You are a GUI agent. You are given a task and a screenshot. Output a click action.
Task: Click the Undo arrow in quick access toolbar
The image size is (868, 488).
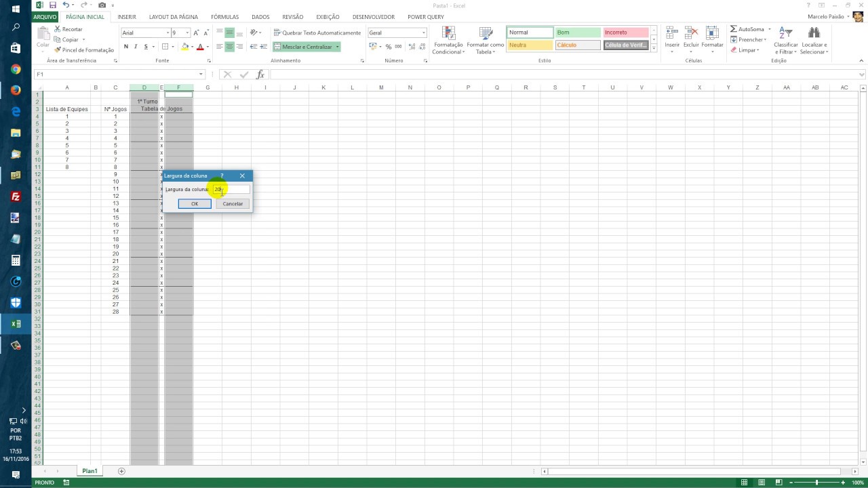tap(66, 5)
